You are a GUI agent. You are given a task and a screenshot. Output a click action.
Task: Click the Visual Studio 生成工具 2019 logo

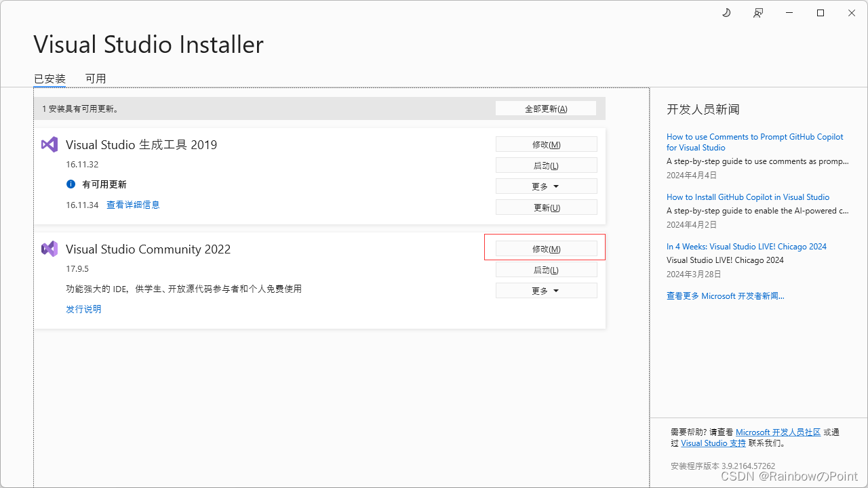[50, 144]
